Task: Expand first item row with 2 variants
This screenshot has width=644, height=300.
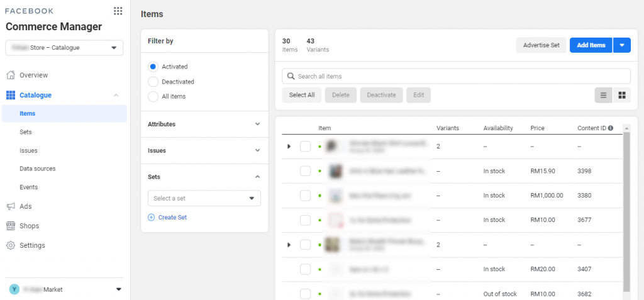Action: click(289, 147)
